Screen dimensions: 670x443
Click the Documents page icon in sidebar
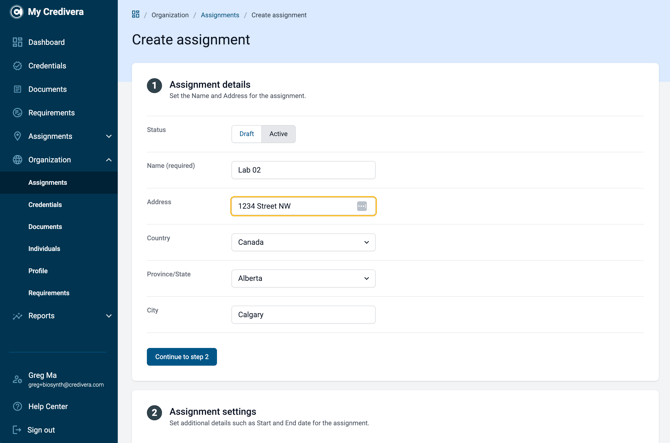click(17, 89)
